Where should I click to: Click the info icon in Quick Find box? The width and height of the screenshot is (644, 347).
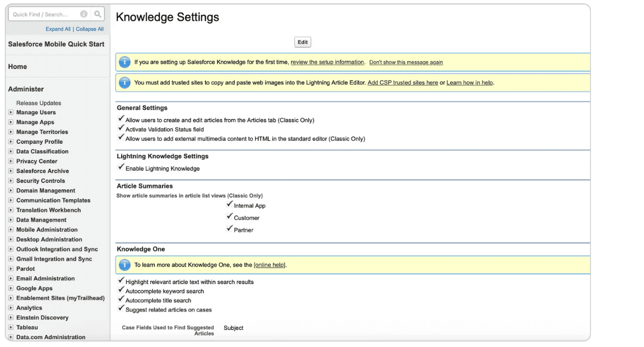click(x=84, y=14)
